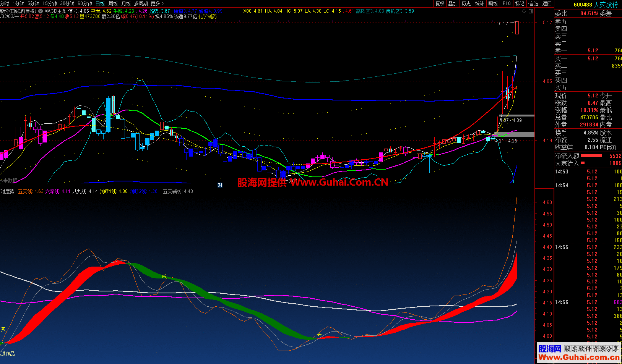
Task: Click the 4.37 - 4.39 gap label
Action: click(511, 120)
